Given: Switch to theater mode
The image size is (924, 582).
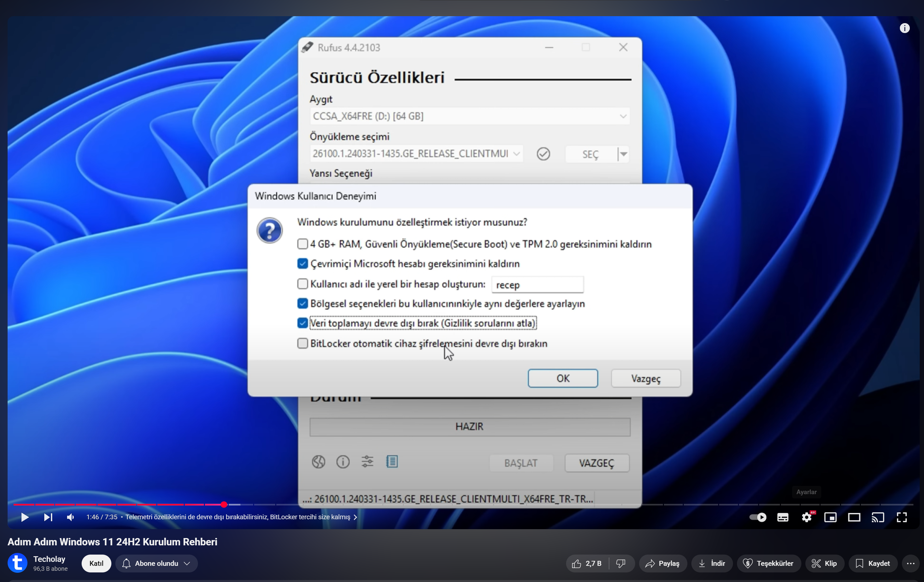Looking at the screenshot, I should [854, 517].
